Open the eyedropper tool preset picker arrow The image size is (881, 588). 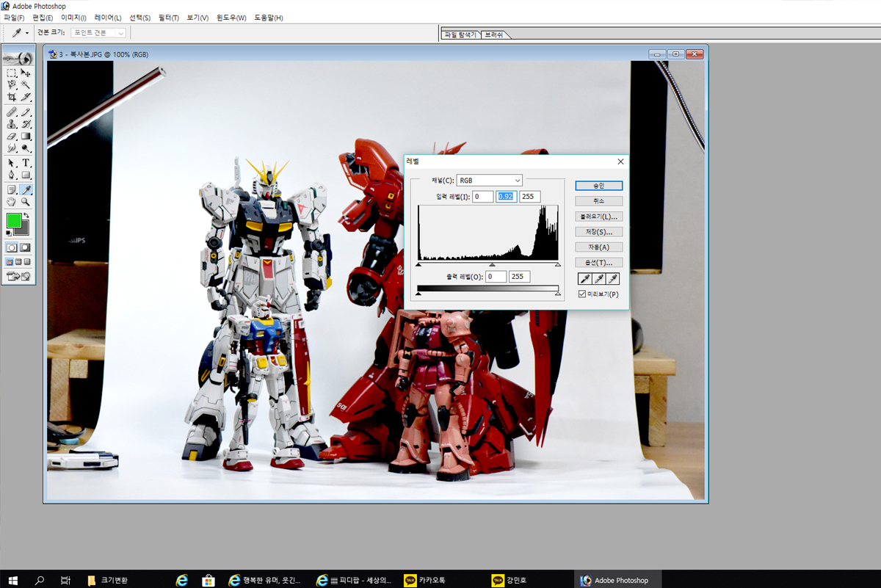pos(27,33)
